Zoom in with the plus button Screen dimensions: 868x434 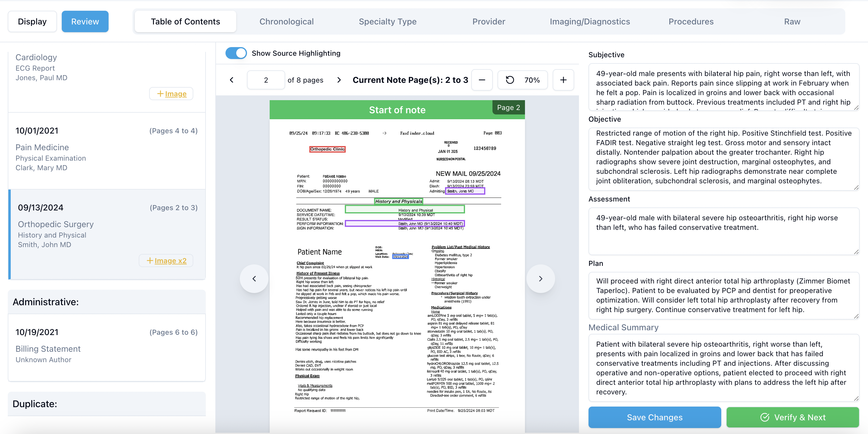(x=563, y=80)
